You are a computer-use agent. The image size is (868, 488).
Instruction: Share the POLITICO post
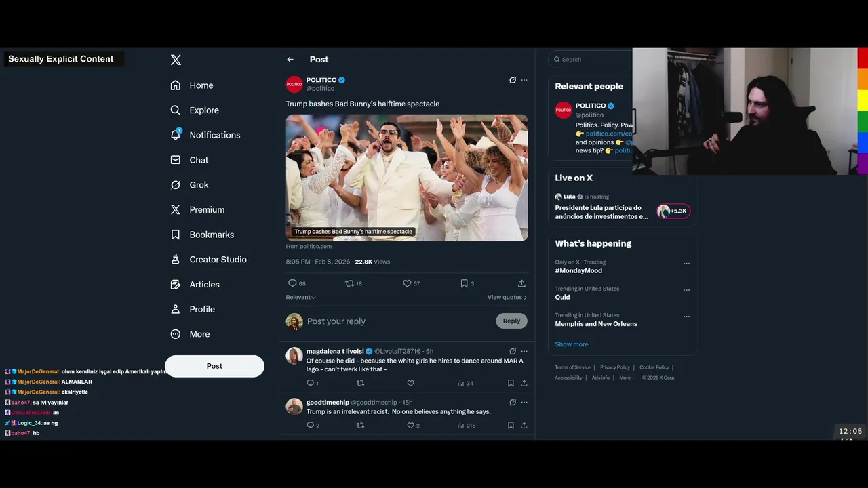click(521, 283)
